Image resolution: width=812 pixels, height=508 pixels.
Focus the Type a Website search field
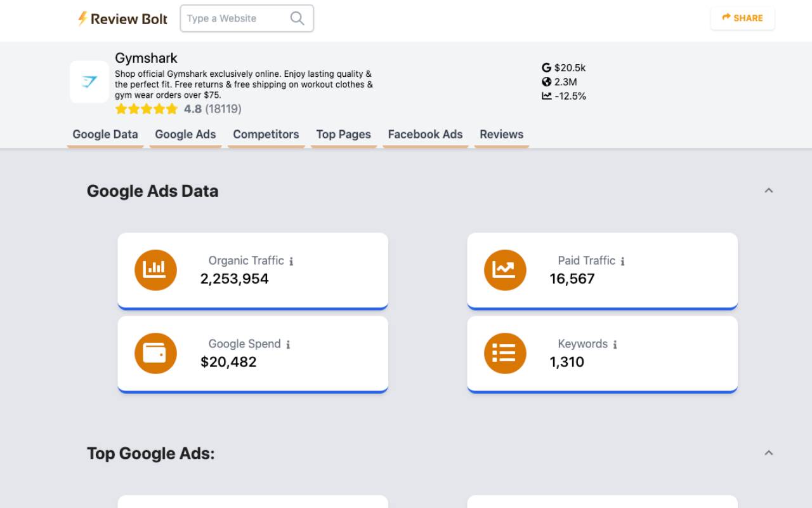click(247, 18)
